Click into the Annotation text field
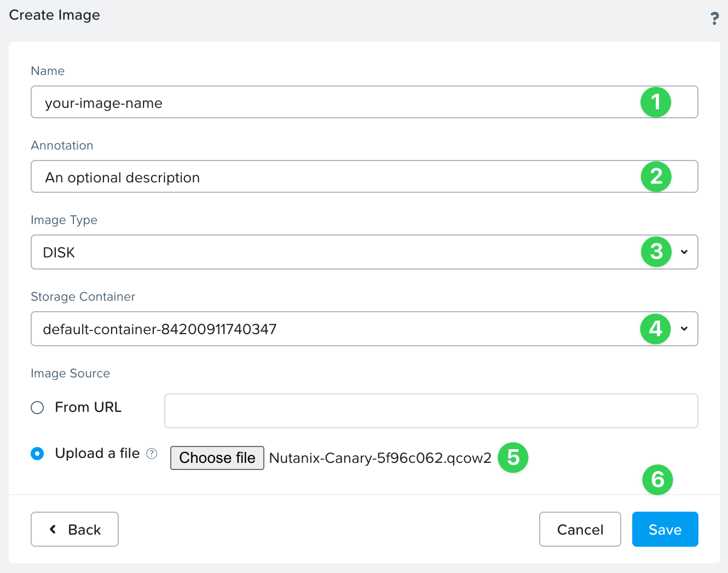 pyautogui.click(x=328, y=177)
